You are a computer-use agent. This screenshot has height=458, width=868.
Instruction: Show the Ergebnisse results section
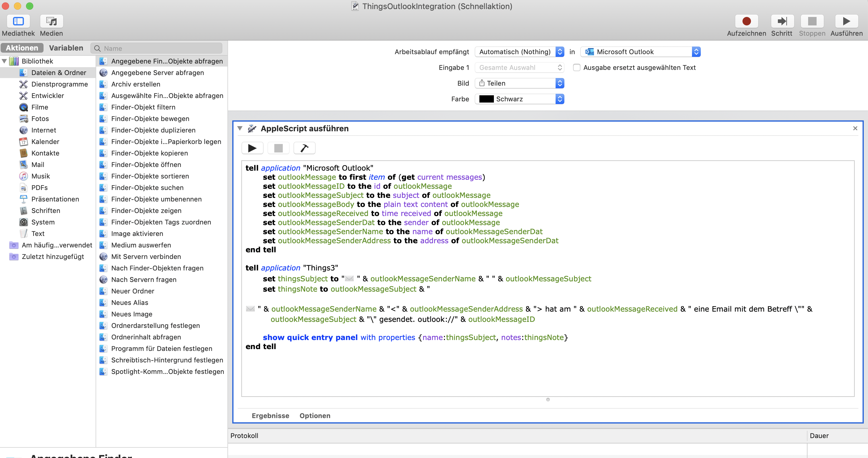[x=270, y=416]
